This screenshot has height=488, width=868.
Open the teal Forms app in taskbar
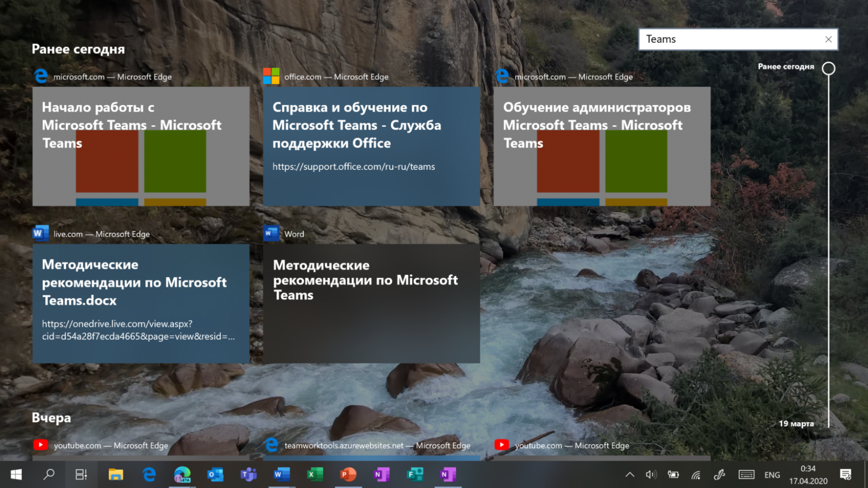pos(415,475)
